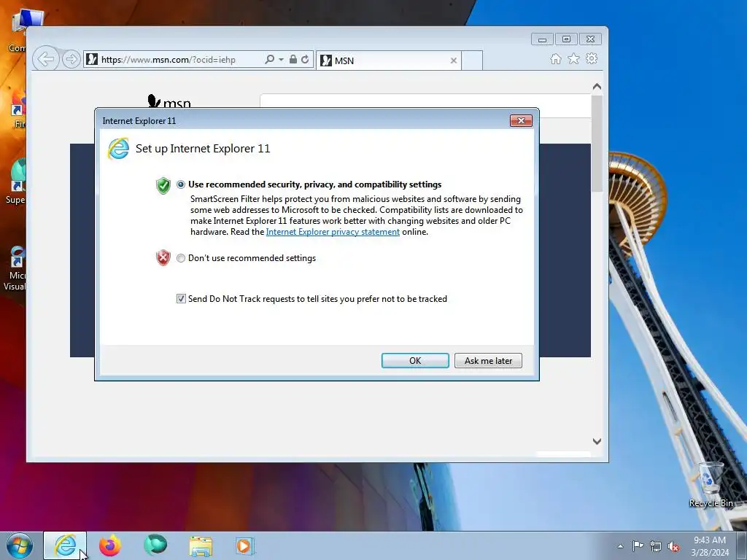Open Action Center flag icon
Image resolution: width=747 pixels, height=560 pixels.
tap(638, 545)
